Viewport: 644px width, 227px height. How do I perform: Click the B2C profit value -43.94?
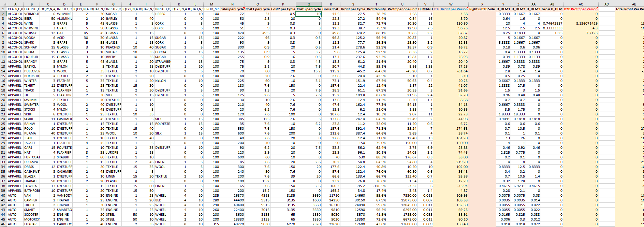(451, 186)
